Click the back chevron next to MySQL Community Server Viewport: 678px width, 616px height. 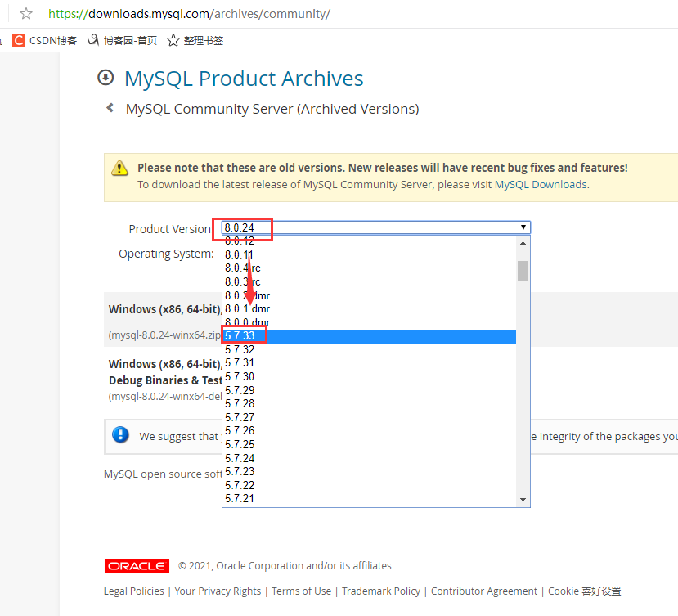[110, 107]
